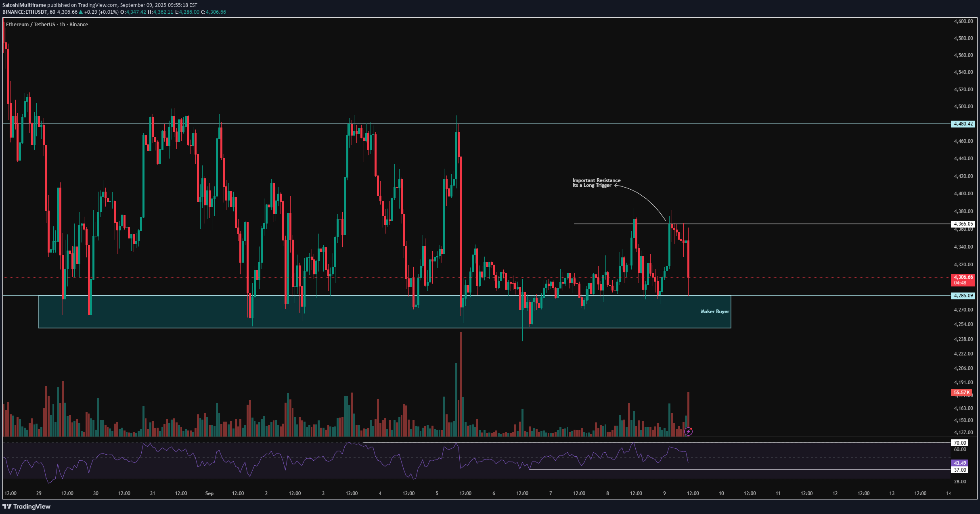Screen dimensions: 980x514
Task: Click the RSI 37.00 level label
Action: click(960, 470)
